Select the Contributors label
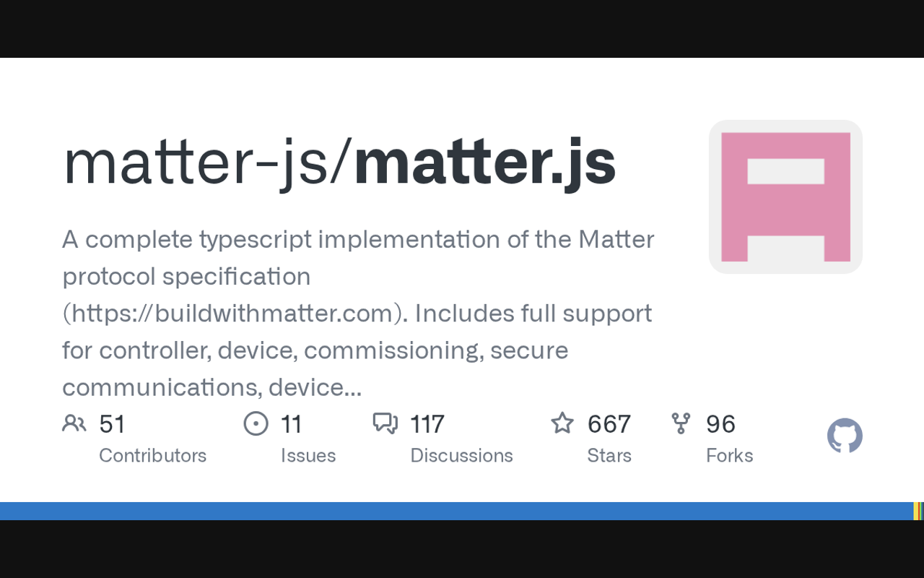The image size is (924, 578). 152,455
